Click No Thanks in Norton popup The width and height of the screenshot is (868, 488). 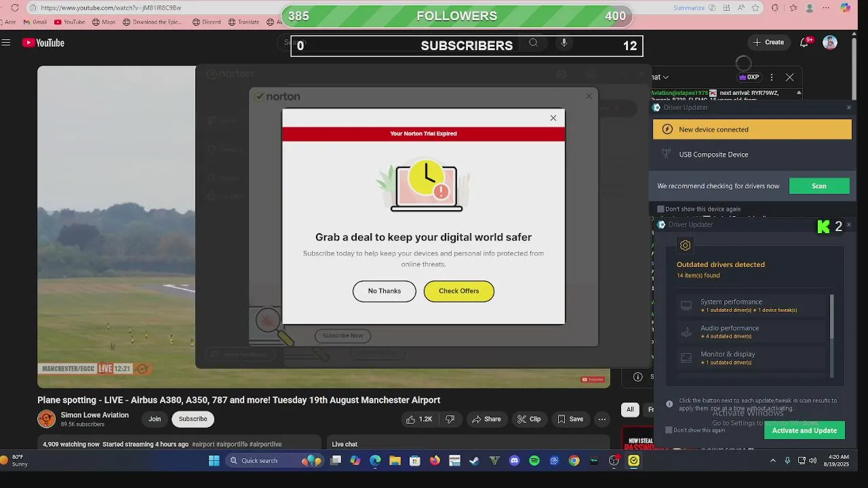[384, 291]
